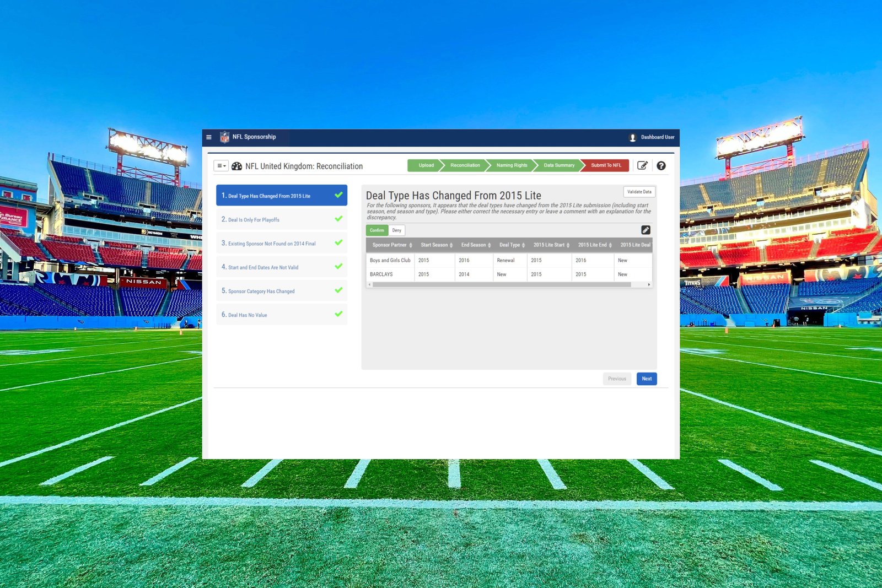Open the hamburger menu in the navy header
Viewport: 882px width, 588px height.
click(x=209, y=137)
